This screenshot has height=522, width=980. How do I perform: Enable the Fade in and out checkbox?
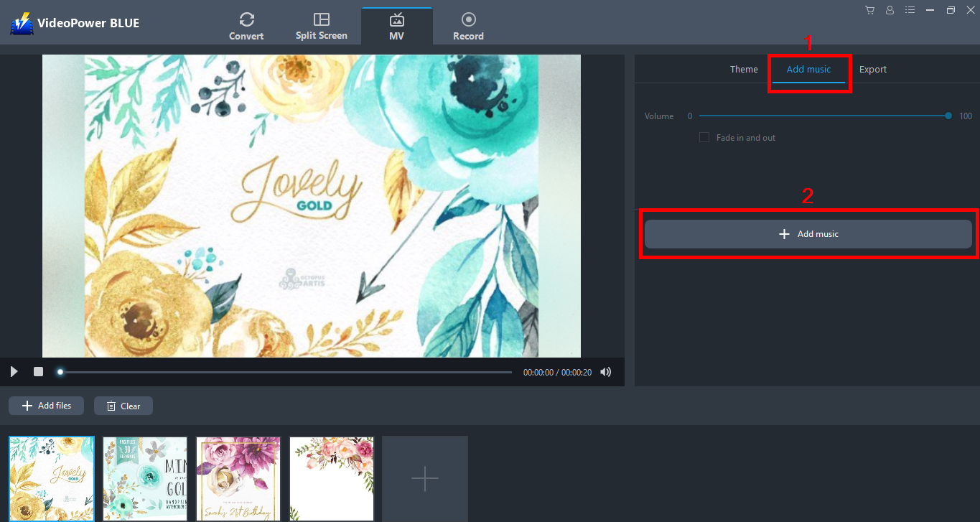click(x=704, y=137)
